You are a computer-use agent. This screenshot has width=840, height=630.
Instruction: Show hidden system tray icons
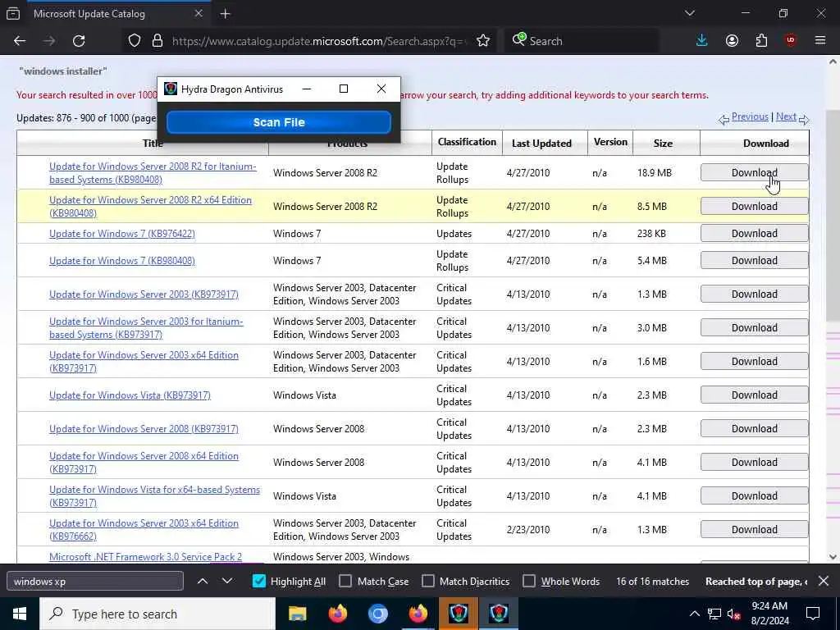pos(694,614)
